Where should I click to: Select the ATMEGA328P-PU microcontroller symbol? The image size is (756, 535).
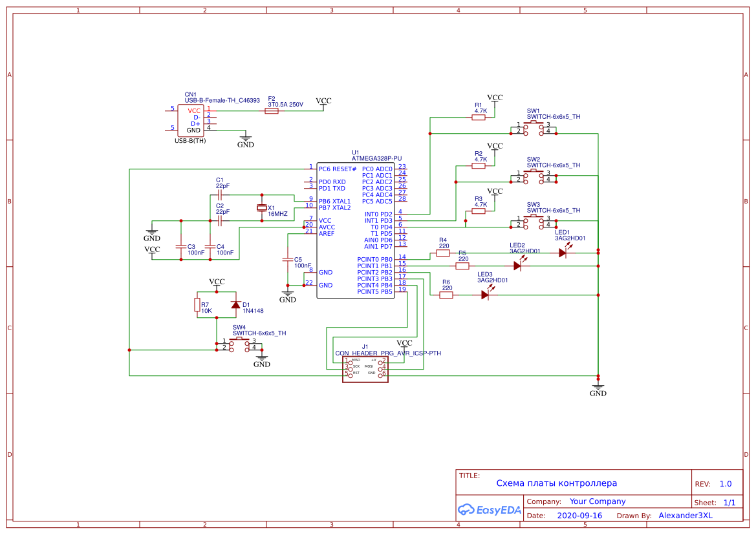(354, 229)
